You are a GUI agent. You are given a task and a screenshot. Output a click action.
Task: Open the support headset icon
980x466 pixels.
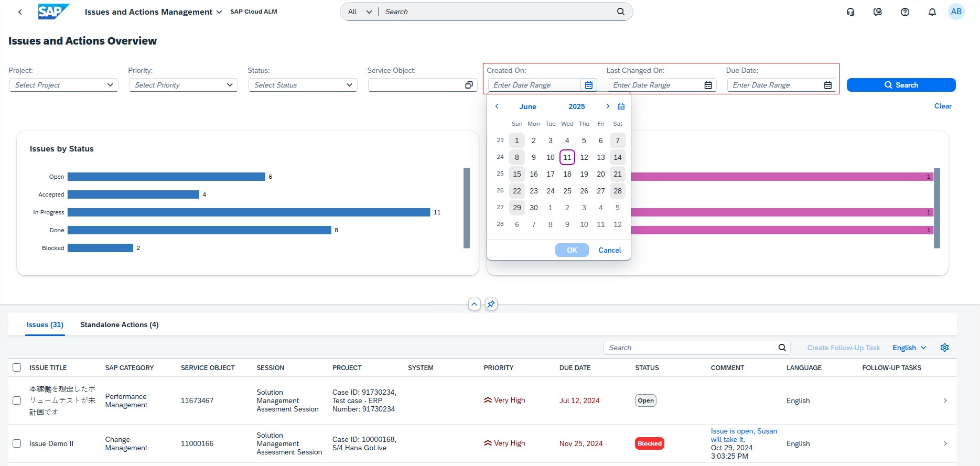click(x=850, y=12)
